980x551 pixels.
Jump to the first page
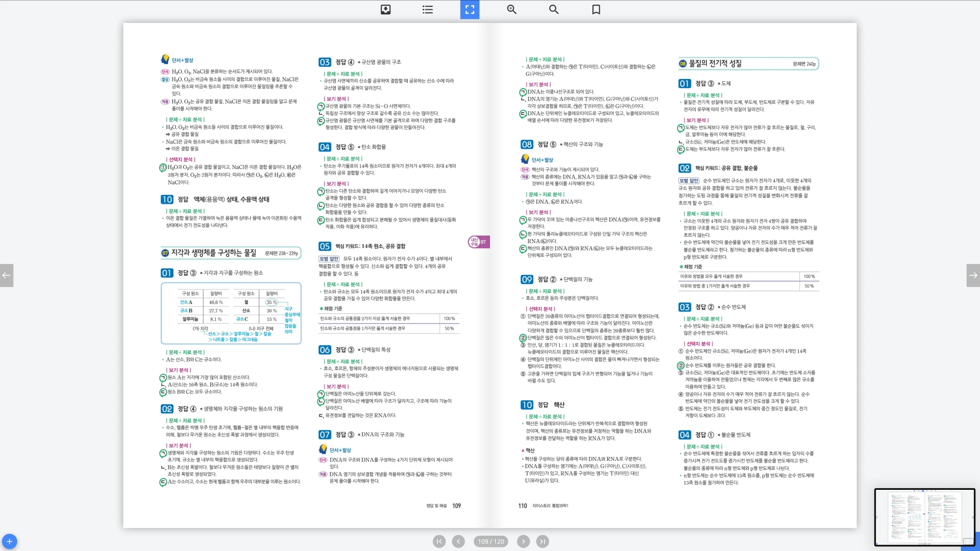[439, 541]
